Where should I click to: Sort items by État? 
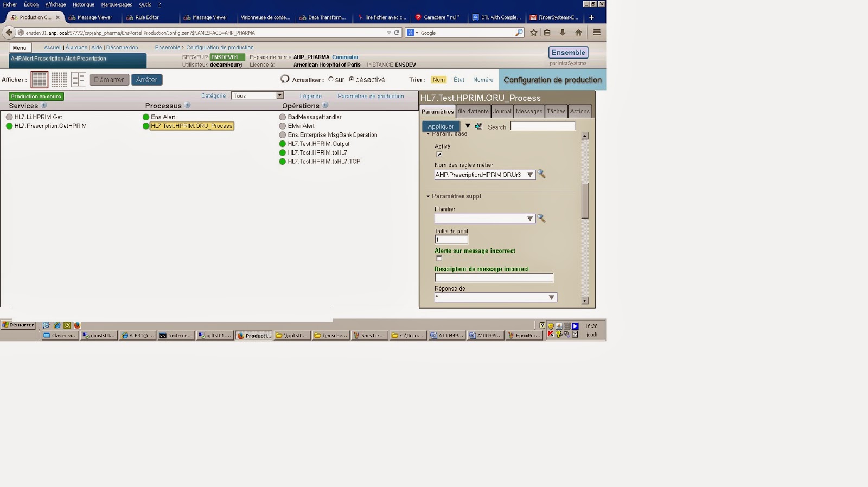coord(459,80)
